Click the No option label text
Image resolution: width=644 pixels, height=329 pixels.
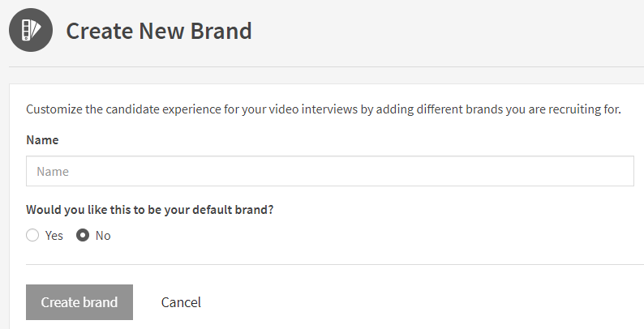[x=103, y=236]
